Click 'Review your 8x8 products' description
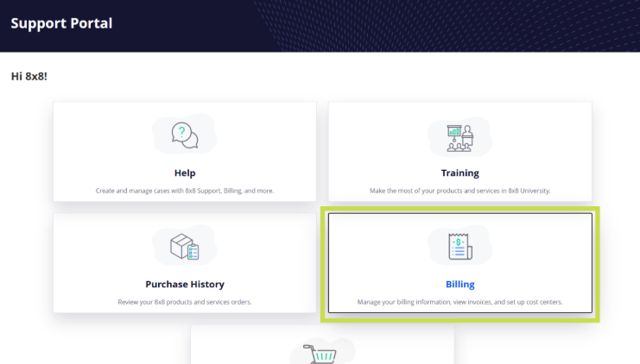 pyautogui.click(x=185, y=302)
